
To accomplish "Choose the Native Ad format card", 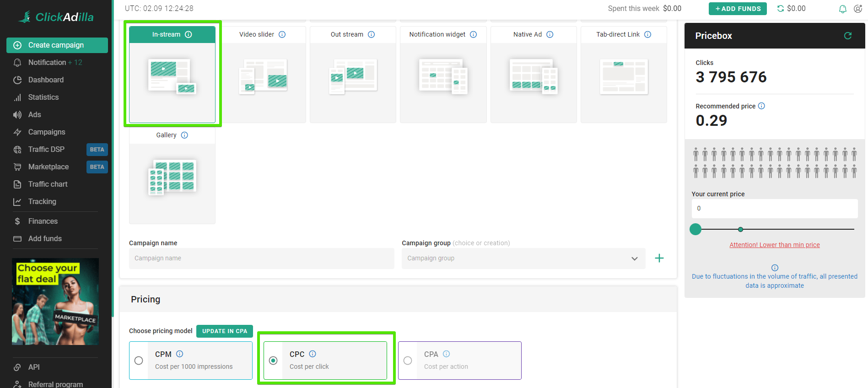I will (x=533, y=75).
